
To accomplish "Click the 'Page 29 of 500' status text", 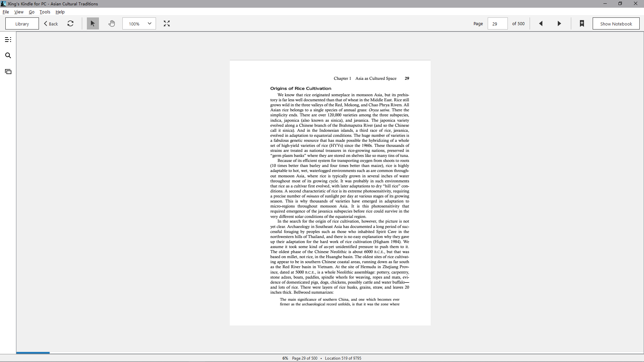I will click(305, 358).
